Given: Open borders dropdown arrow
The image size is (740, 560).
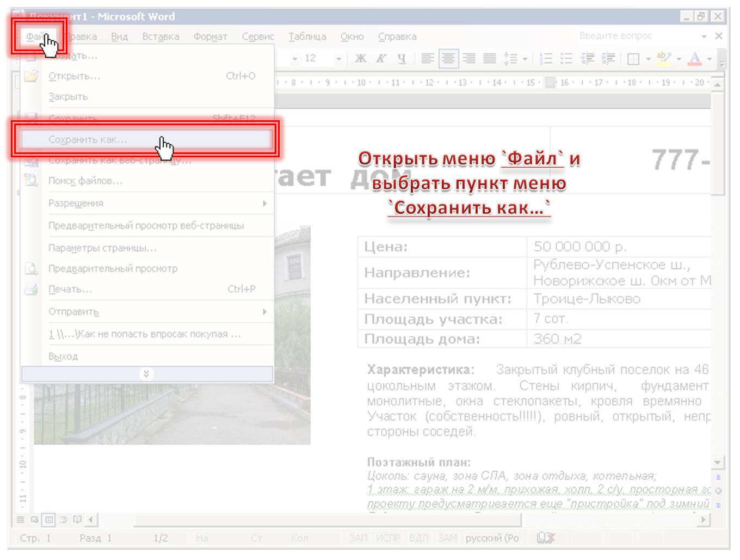Looking at the screenshot, I should point(648,58).
